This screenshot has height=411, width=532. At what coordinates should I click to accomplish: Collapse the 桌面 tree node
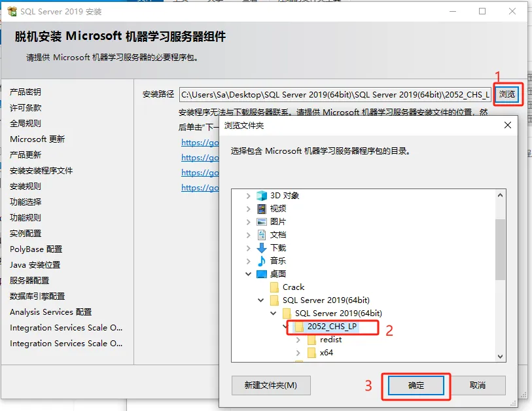[249, 274]
